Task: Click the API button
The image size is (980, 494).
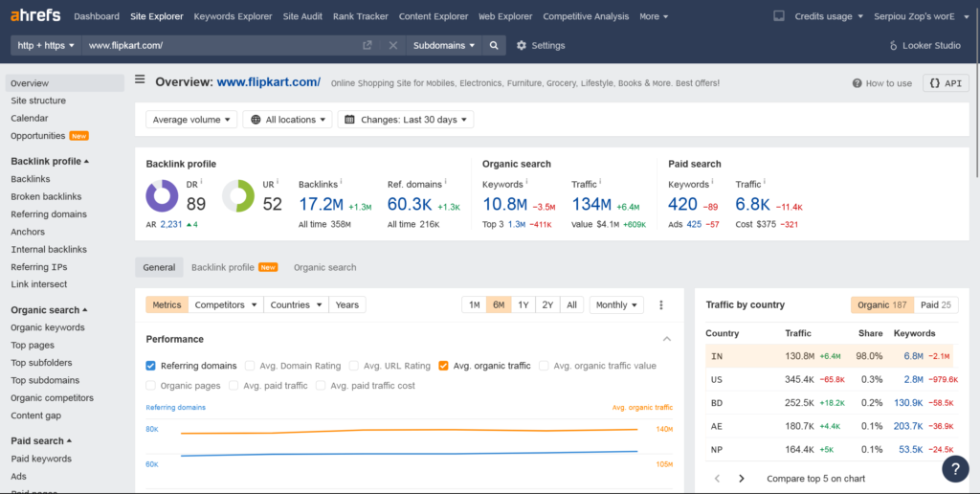Action: pyautogui.click(x=946, y=82)
